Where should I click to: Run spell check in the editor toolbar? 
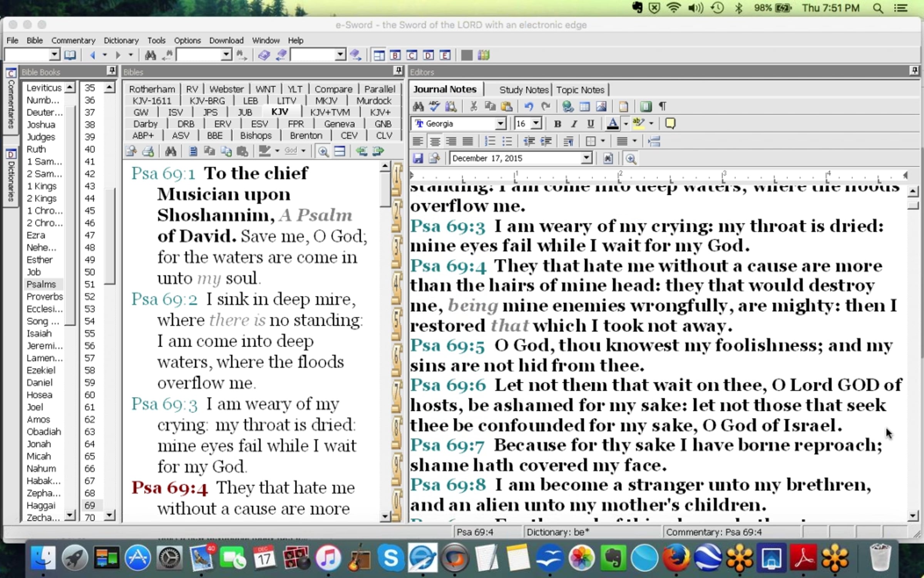click(435, 106)
